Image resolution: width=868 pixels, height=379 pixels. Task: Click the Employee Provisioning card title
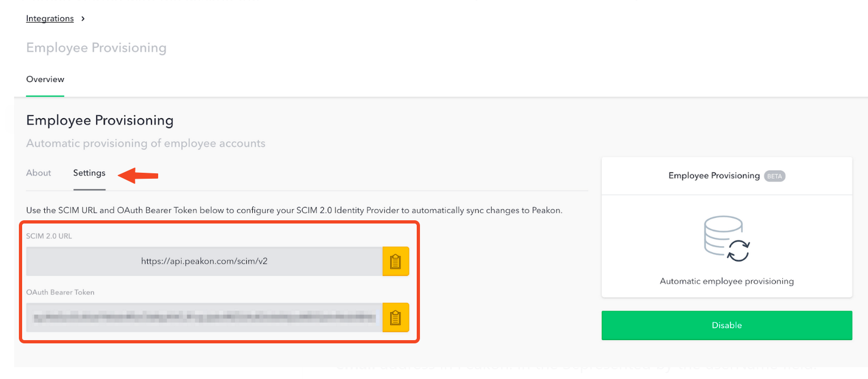pyautogui.click(x=714, y=175)
